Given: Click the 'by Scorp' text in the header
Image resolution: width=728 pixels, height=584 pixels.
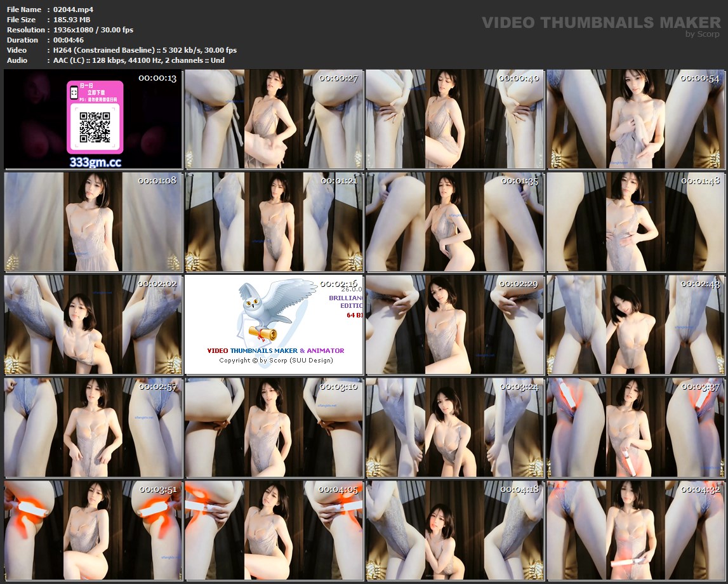Looking at the screenshot, I should click(703, 34).
